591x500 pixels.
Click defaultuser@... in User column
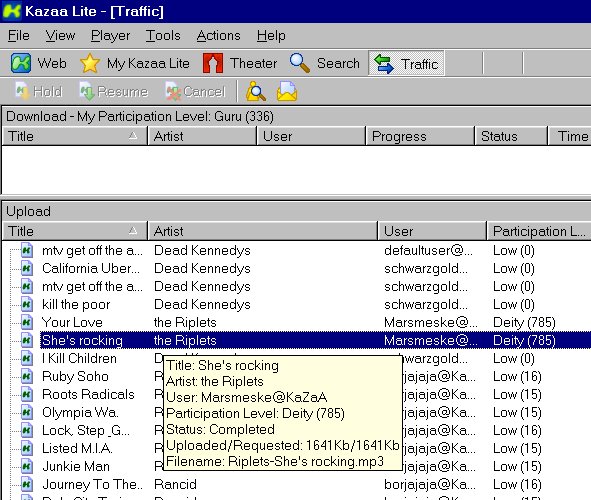tap(428, 250)
